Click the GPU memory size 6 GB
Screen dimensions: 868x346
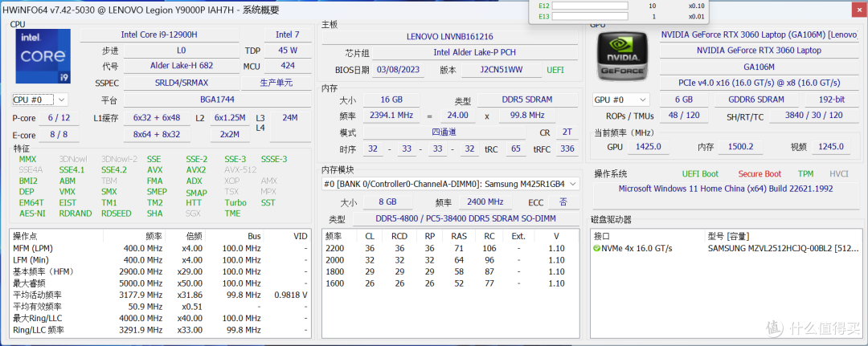[x=684, y=100]
